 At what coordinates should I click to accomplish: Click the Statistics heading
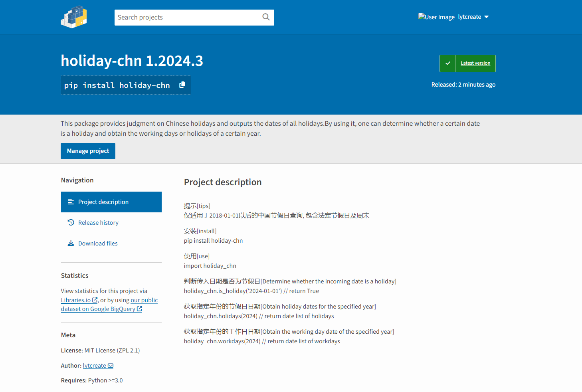[x=75, y=275]
